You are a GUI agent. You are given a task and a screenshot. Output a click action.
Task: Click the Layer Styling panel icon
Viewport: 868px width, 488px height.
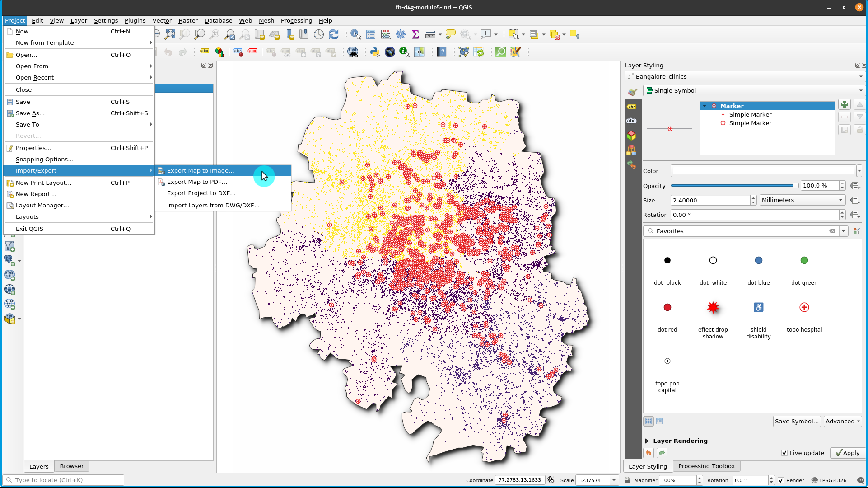(631, 92)
